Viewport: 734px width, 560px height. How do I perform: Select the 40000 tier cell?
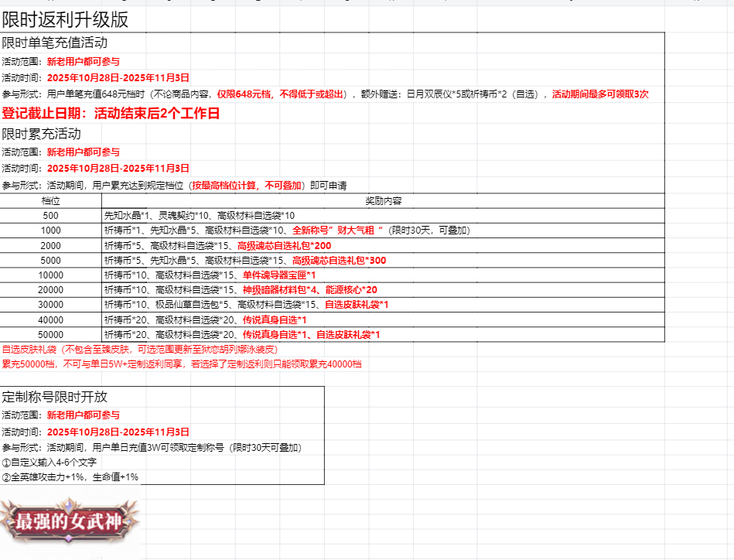pyautogui.click(x=51, y=319)
